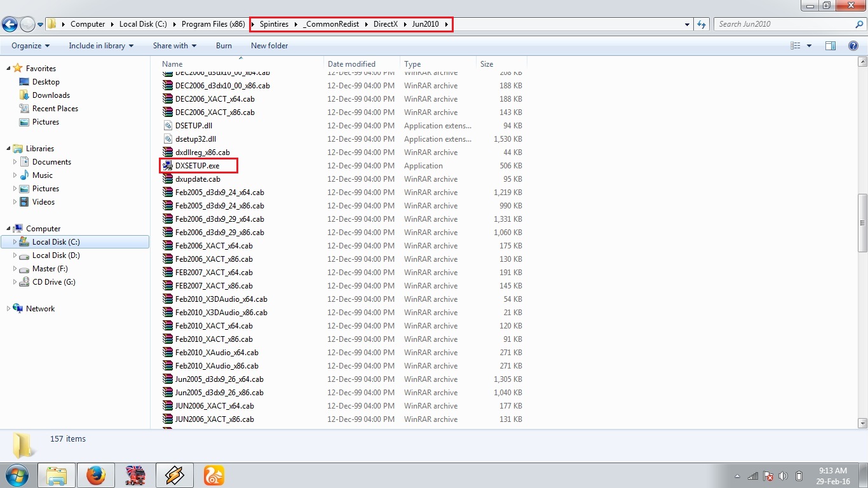Select _CommonRedist breadcrumb segment
Image resolution: width=868 pixels, height=488 pixels.
[331, 24]
